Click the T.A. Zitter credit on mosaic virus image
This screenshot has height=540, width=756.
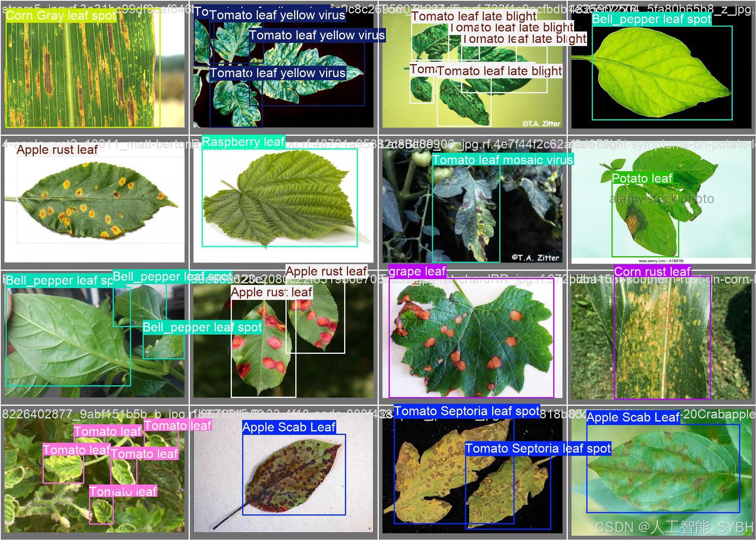(535, 257)
